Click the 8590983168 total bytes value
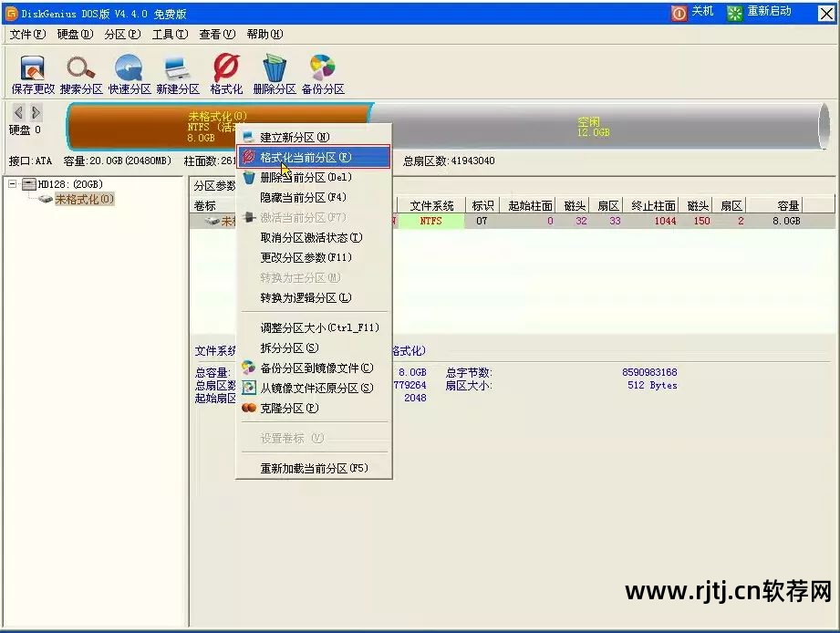This screenshot has height=633, width=840. click(649, 372)
